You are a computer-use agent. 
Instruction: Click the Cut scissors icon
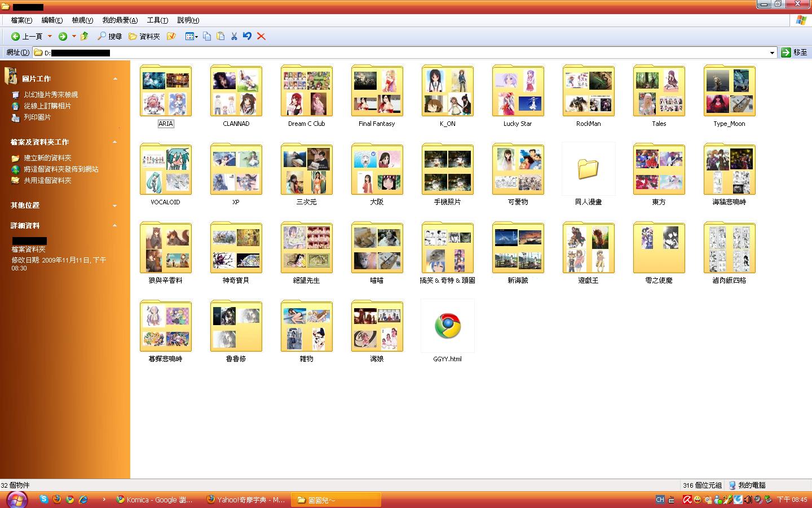[234, 36]
